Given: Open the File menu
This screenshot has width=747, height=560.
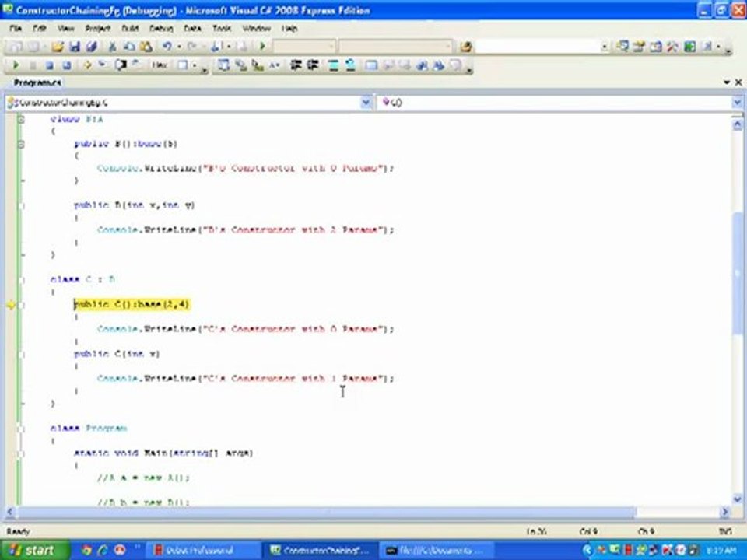Looking at the screenshot, I should 16,29.
